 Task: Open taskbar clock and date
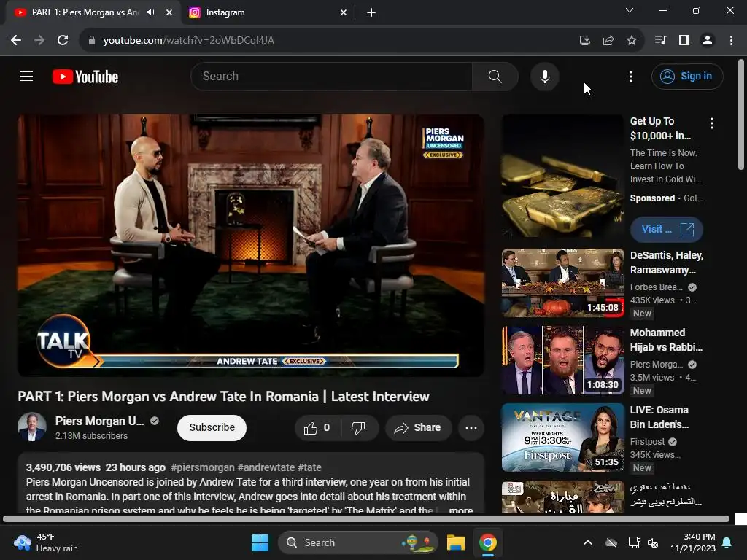[693, 542]
